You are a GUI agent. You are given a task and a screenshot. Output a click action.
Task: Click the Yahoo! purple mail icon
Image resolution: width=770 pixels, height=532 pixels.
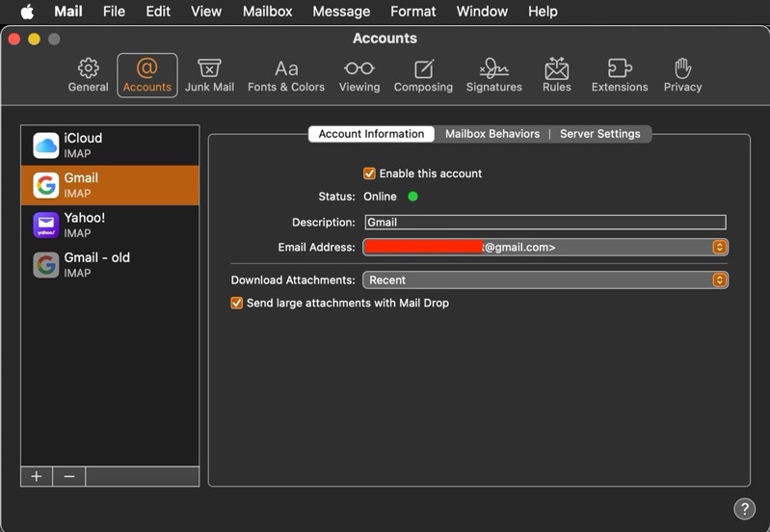tap(45, 225)
